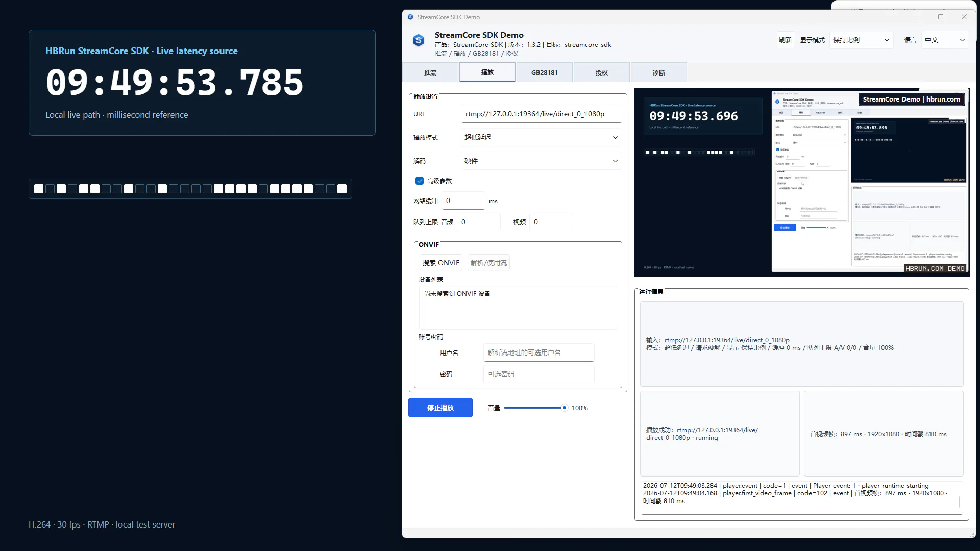Click the 网络缓冲 ms input field
This screenshot has width=980, height=551.
tap(463, 201)
